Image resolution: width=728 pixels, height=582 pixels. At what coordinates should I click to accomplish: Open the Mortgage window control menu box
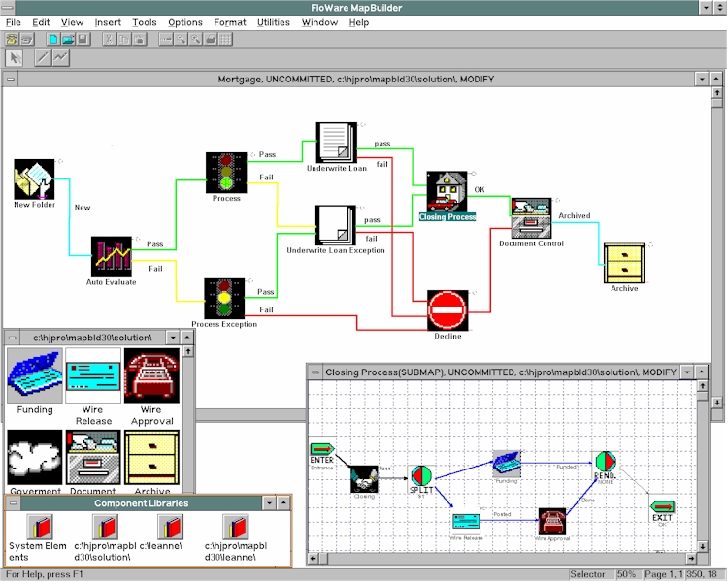coord(11,79)
